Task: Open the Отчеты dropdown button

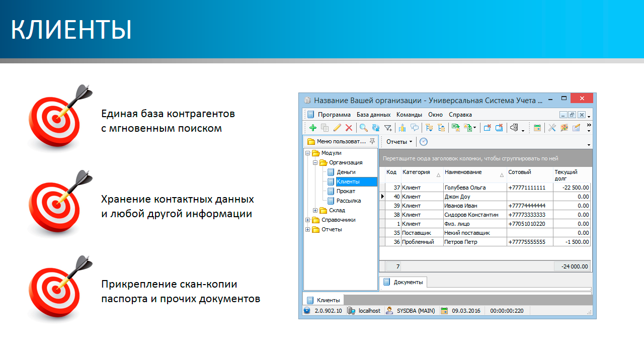Action: pos(399,142)
